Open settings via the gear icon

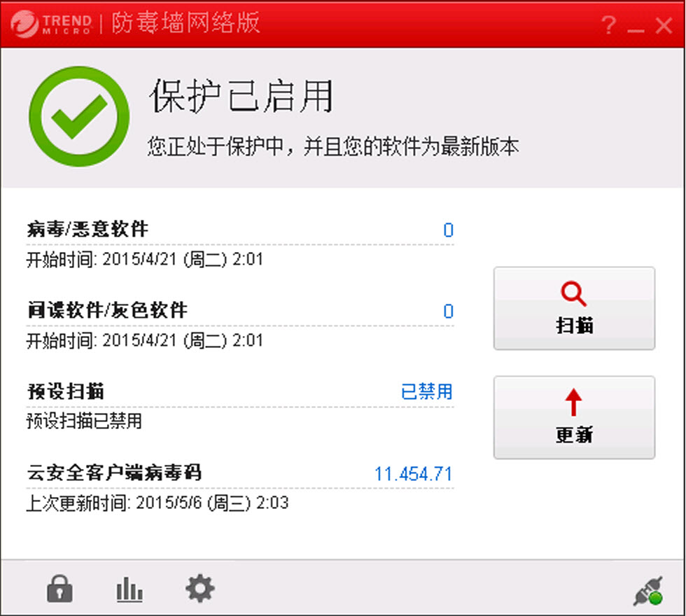coord(200,589)
